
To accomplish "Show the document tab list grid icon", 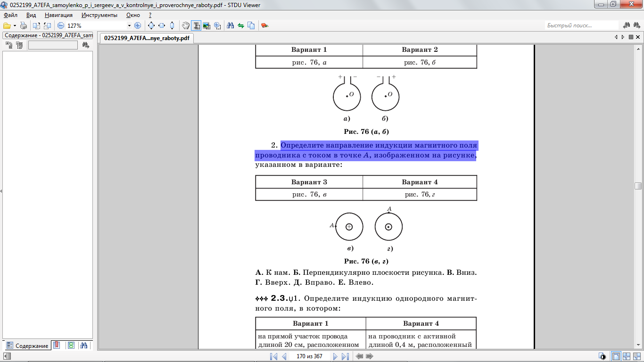I will pyautogui.click(x=630, y=37).
